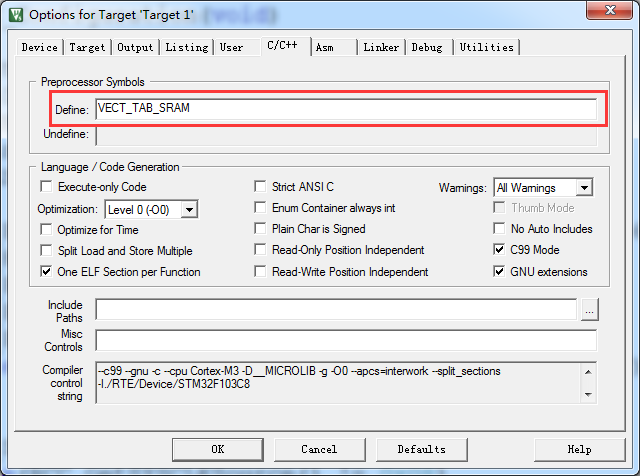Viewport: 640px width, 476px height.
Task: Disable GNU extensions checkbox
Action: (x=499, y=271)
